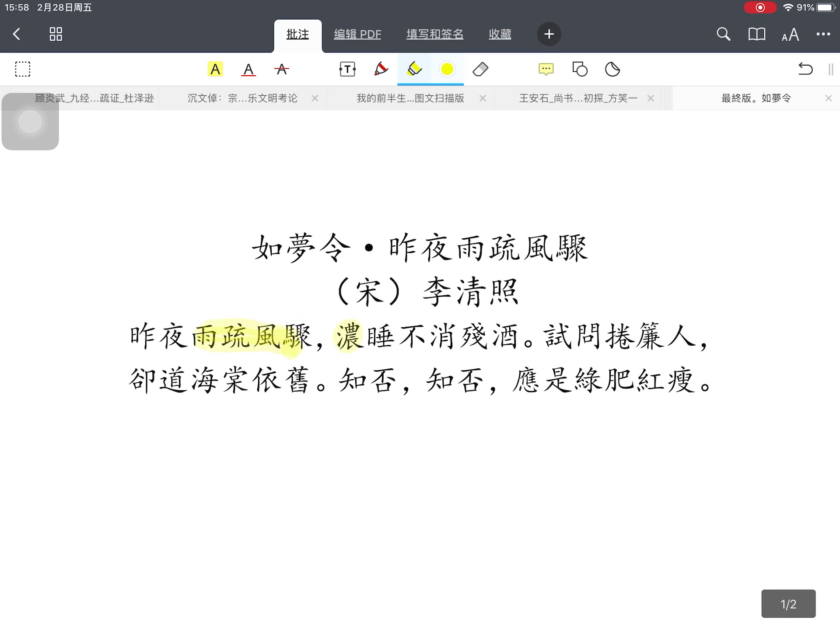Add a new toolbar with plus button
Screen dimensions: 840x630
pos(549,34)
